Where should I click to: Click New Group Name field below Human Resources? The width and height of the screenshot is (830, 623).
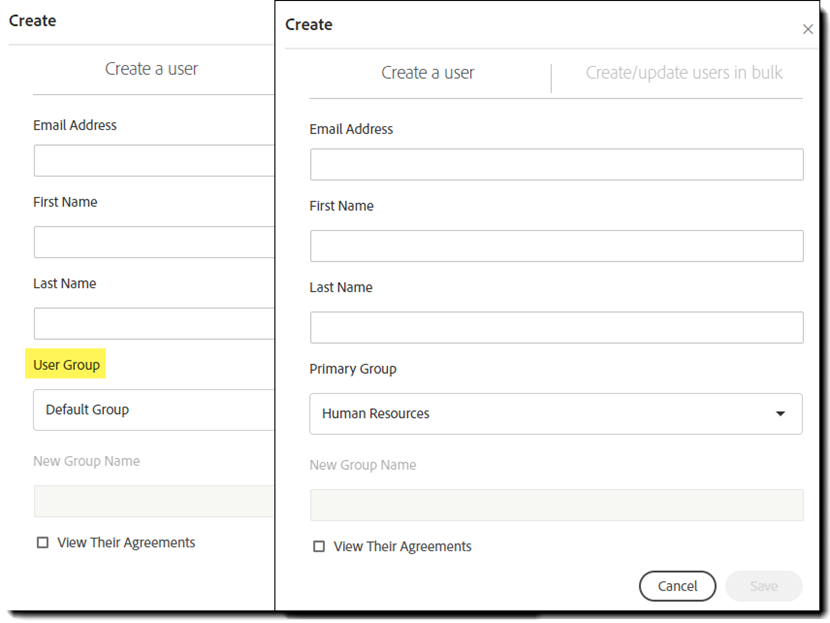coord(556,505)
